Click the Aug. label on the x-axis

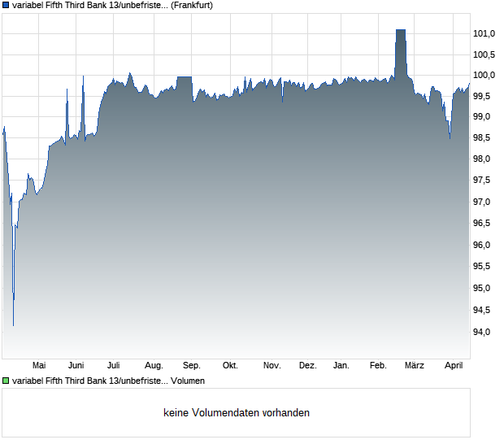tap(154, 366)
